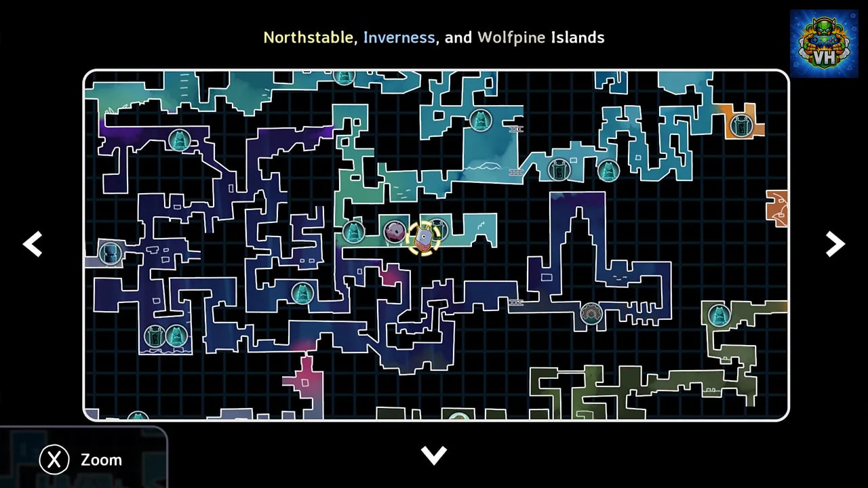This screenshot has width=868, height=488.
Task: Select the statue icon in the olive-green region
Action: click(719, 315)
